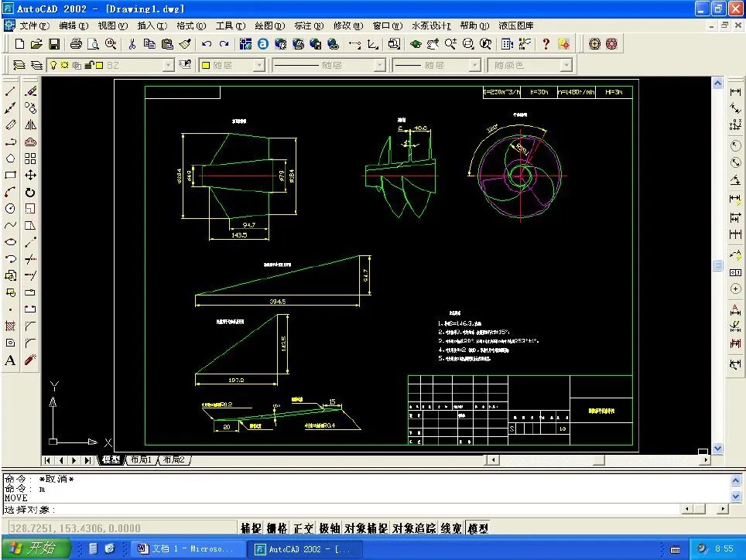This screenshot has height=560, width=746.
Task: Click the 开始 Start button
Action: click(x=36, y=548)
